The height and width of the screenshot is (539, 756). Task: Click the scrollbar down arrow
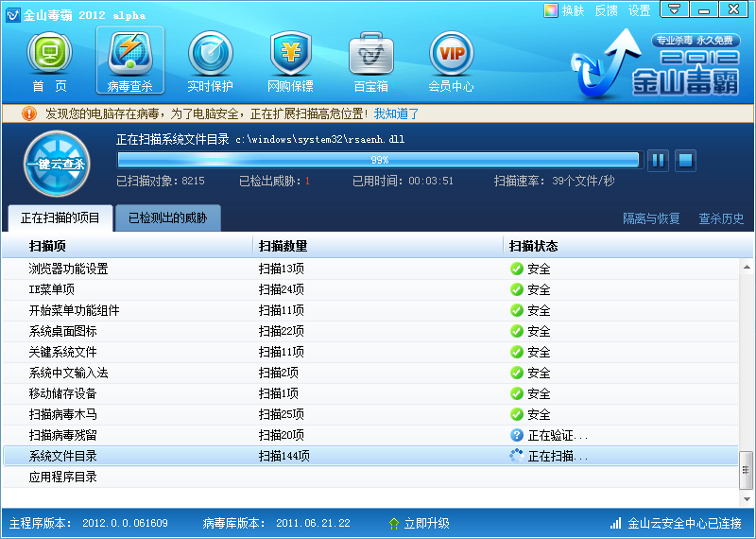[x=747, y=499]
